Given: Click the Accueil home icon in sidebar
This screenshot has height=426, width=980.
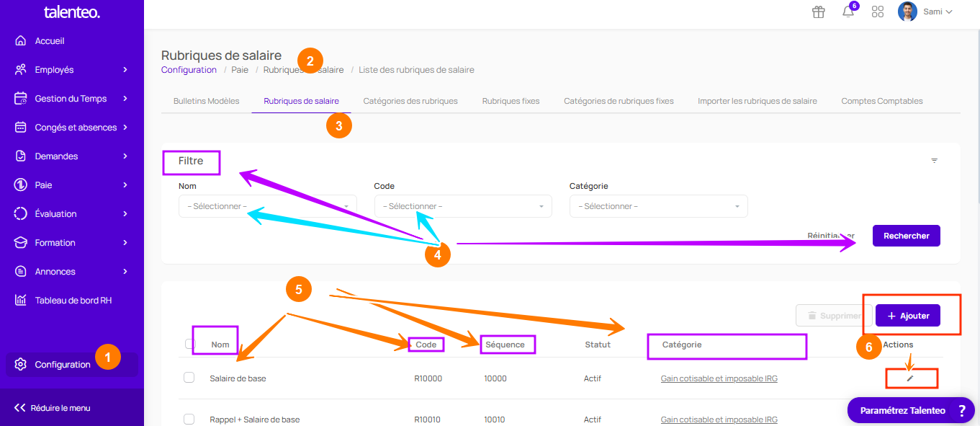Looking at the screenshot, I should (x=21, y=41).
